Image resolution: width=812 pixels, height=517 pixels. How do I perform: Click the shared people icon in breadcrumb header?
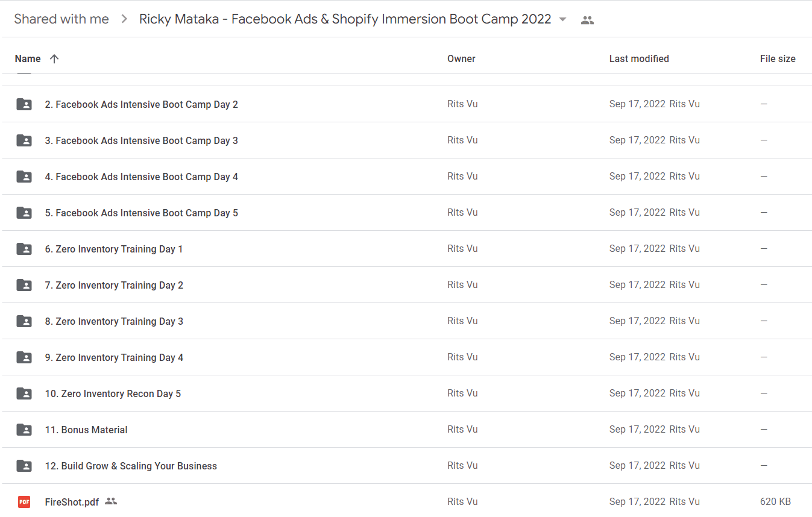tap(587, 20)
